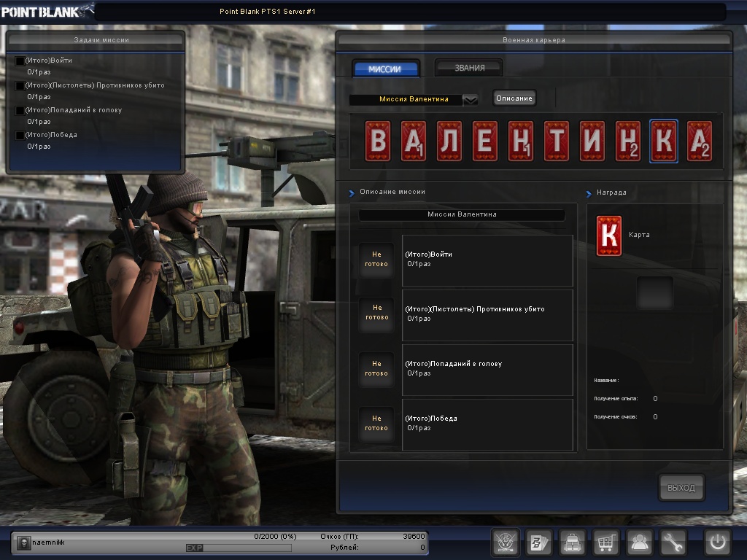Click the Описание миссии section heading
Screen dimensions: 747x560
pyautogui.click(x=392, y=192)
